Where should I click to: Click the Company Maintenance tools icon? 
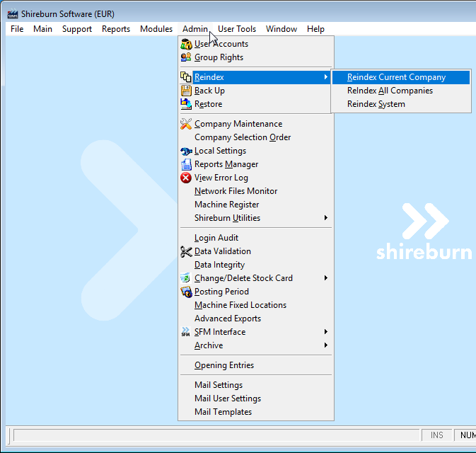[x=186, y=124]
